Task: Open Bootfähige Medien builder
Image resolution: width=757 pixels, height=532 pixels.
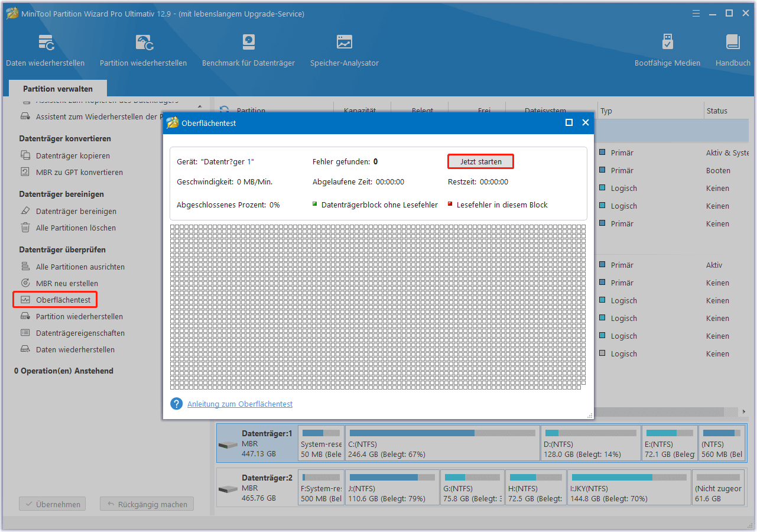Action: point(667,50)
